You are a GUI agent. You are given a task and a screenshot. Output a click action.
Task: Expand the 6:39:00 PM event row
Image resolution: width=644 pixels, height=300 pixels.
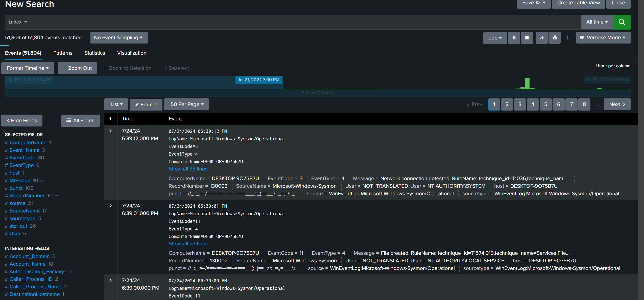tap(110, 280)
